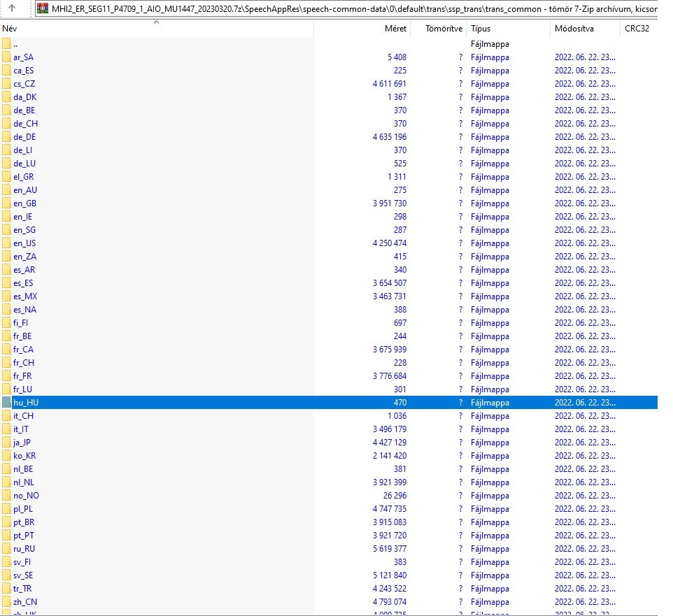Screen dimensions: 673x616
Task: Select the sv_SE folder name
Action: [22, 575]
